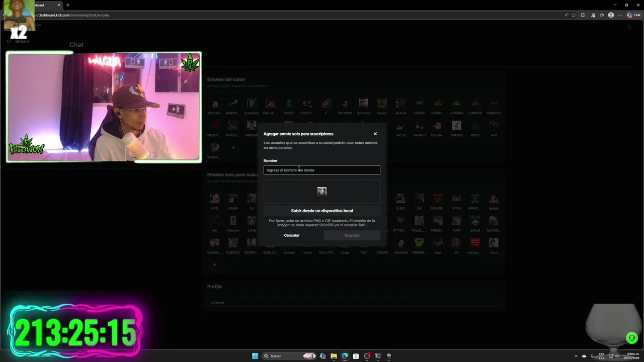Open Epic Games Launcher from the taskbar

(x=389, y=356)
